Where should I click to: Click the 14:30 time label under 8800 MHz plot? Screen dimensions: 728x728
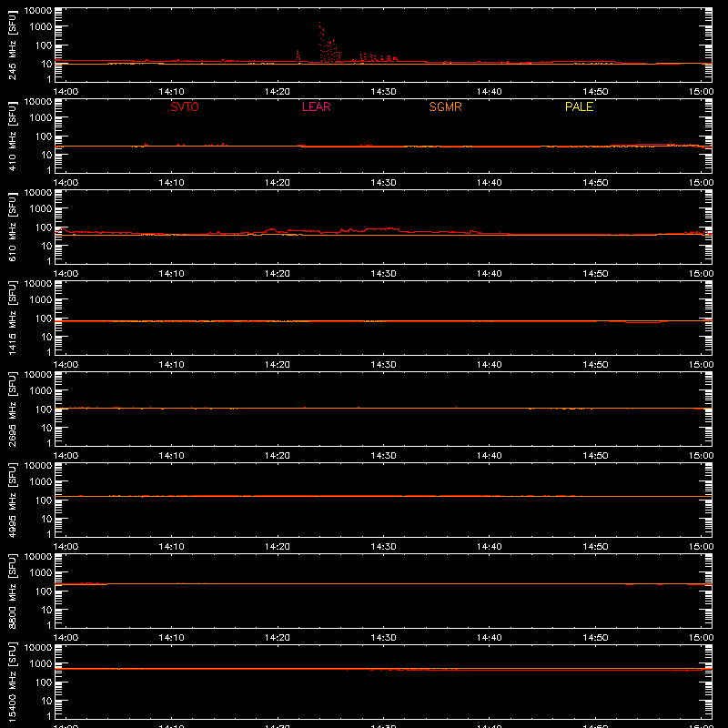tap(383, 638)
